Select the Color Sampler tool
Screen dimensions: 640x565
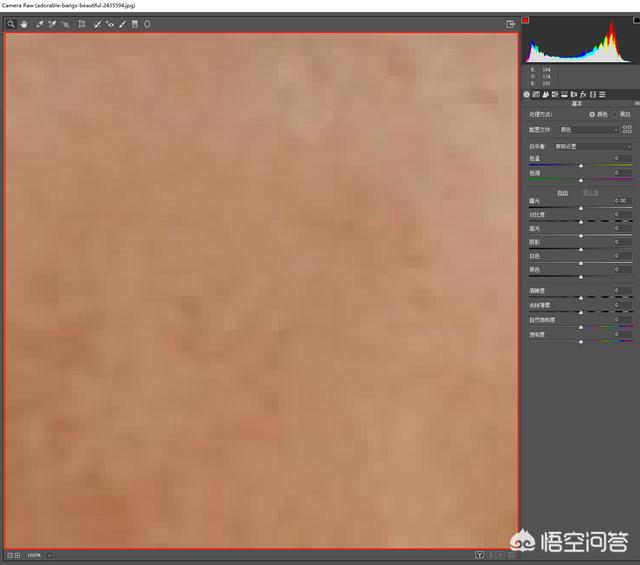pyautogui.click(x=52, y=24)
